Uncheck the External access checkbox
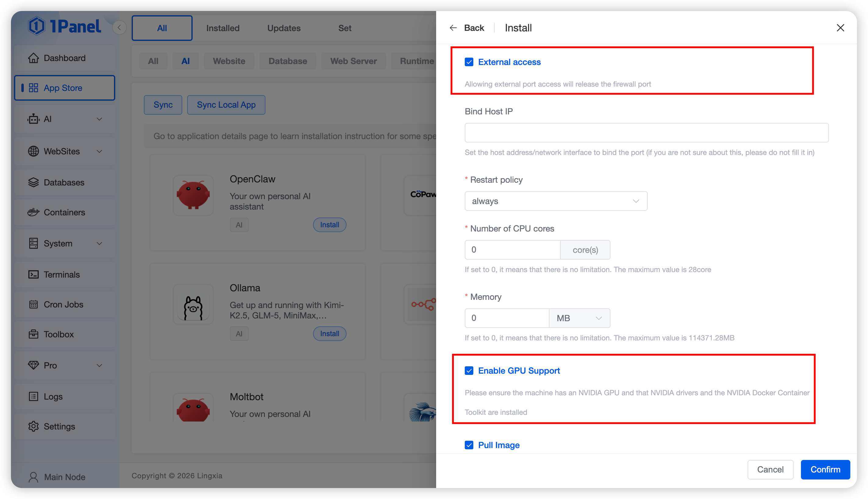This screenshot has width=868, height=499. (x=469, y=62)
